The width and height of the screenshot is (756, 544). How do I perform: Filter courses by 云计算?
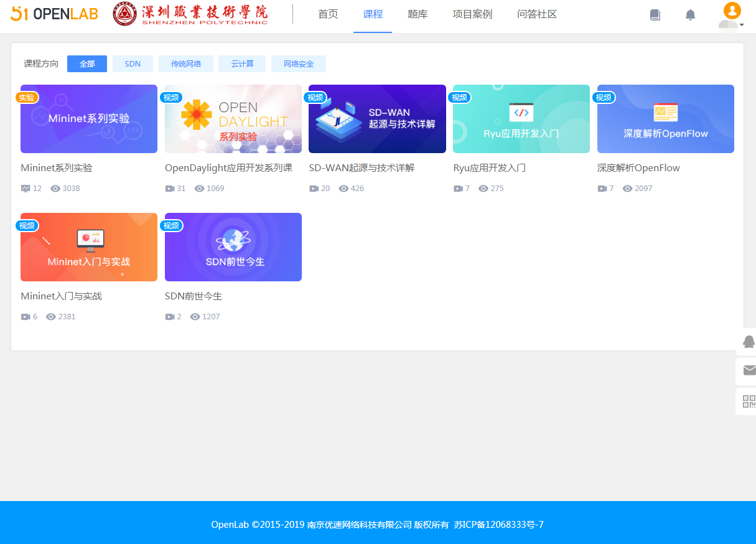click(x=242, y=64)
